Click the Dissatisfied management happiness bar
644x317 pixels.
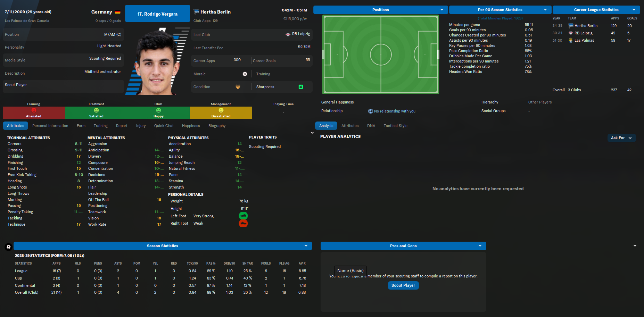pyautogui.click(x=221, y=112)
